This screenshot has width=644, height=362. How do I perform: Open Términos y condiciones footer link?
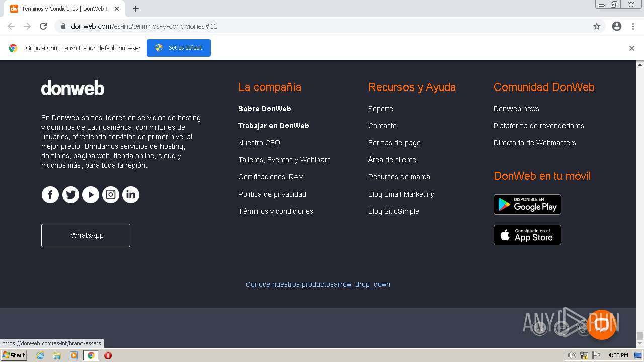pos(276,211)
